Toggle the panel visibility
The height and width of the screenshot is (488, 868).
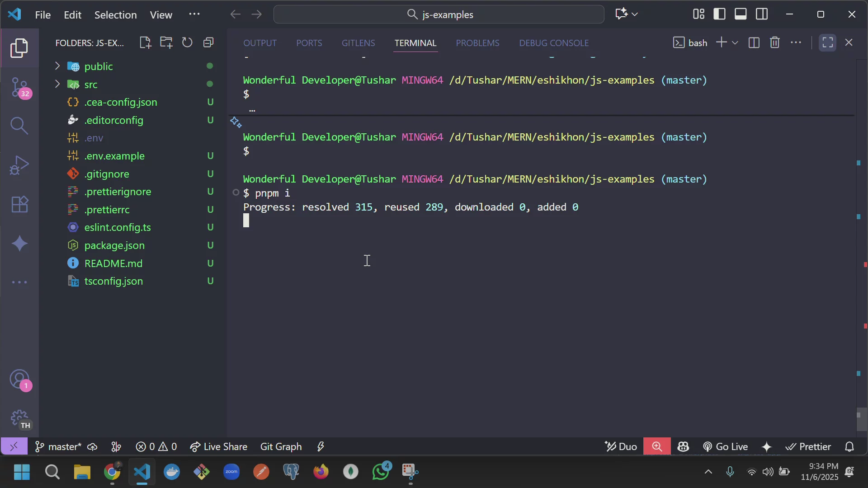741,14
